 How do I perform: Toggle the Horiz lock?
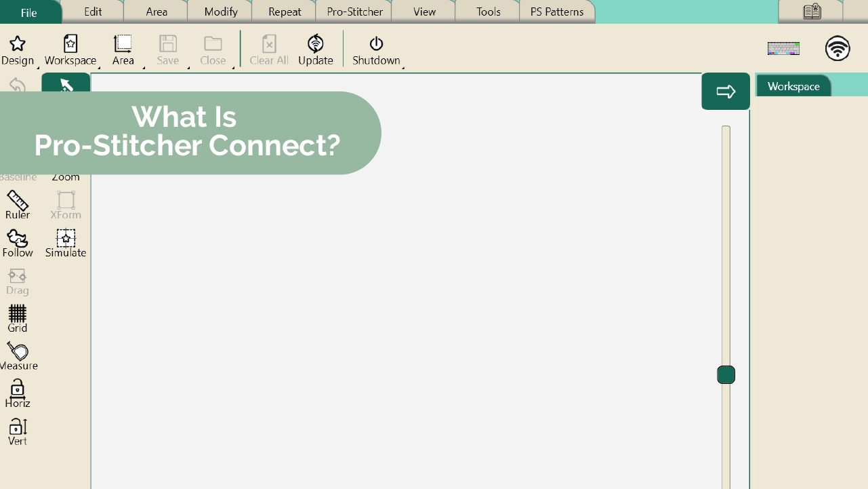17,389
